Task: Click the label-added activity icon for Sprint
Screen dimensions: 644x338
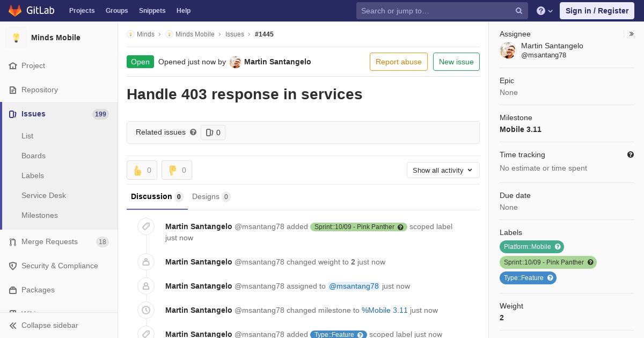Action: click(146, 226)
